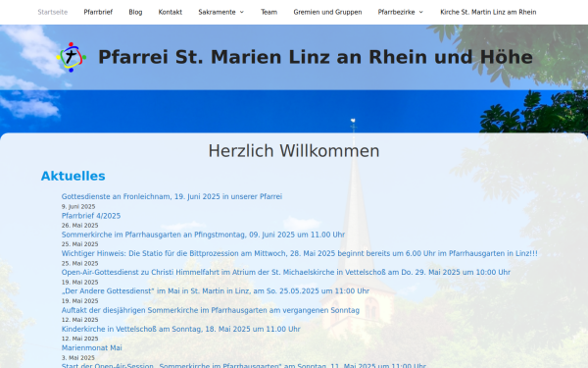Open Auftakt der diesjährigen Sommerkirche article
Viewport: 588px width, 368px height.
coord(211,310)
